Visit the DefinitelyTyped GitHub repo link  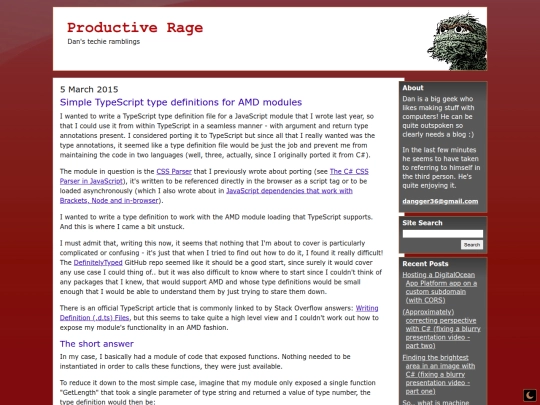pos(98,263)
